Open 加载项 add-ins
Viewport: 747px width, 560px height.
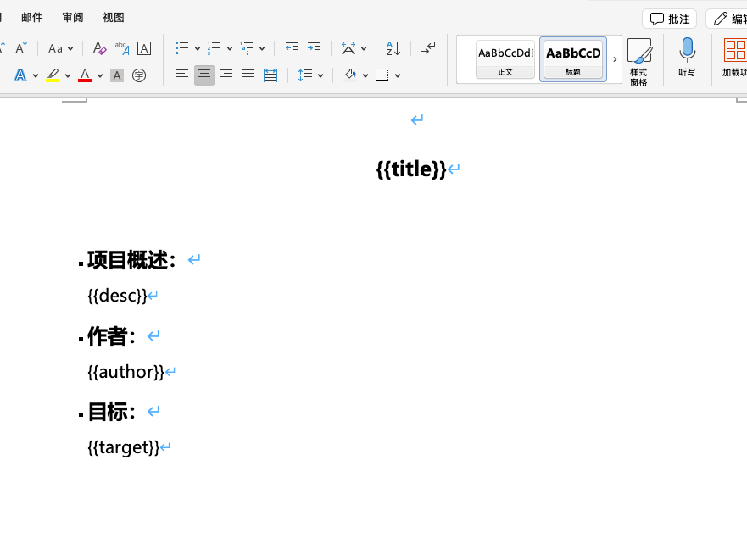[x=734, y=58]
